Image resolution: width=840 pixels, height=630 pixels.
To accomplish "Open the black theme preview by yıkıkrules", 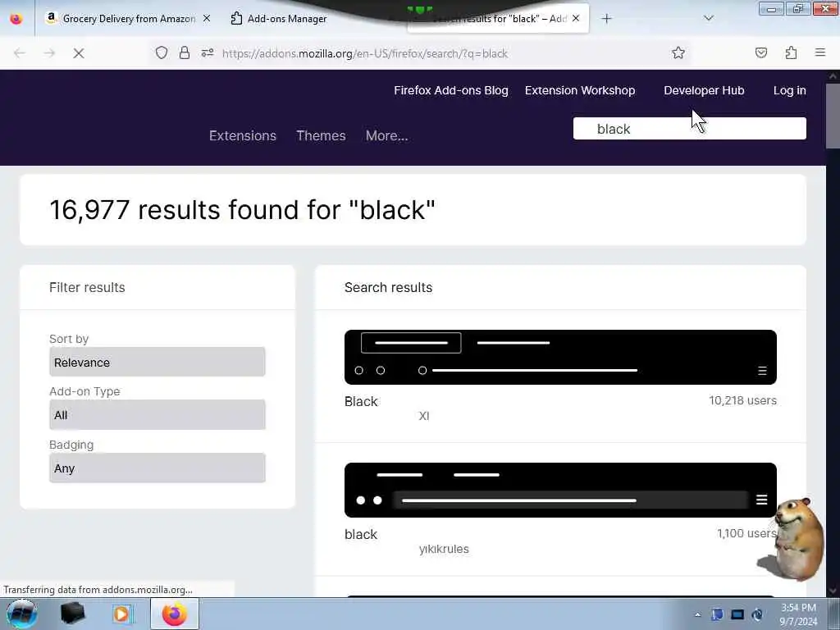I will [x=560, y=491].
